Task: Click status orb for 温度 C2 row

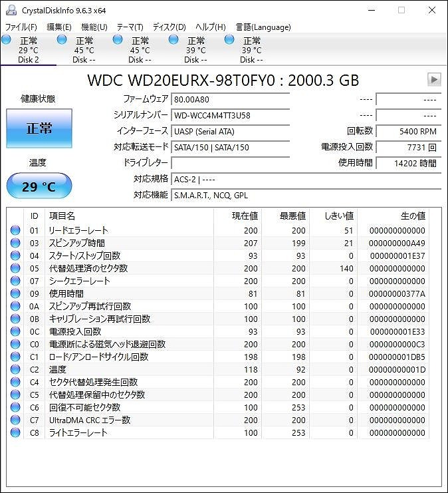Action: pos(15,369)
